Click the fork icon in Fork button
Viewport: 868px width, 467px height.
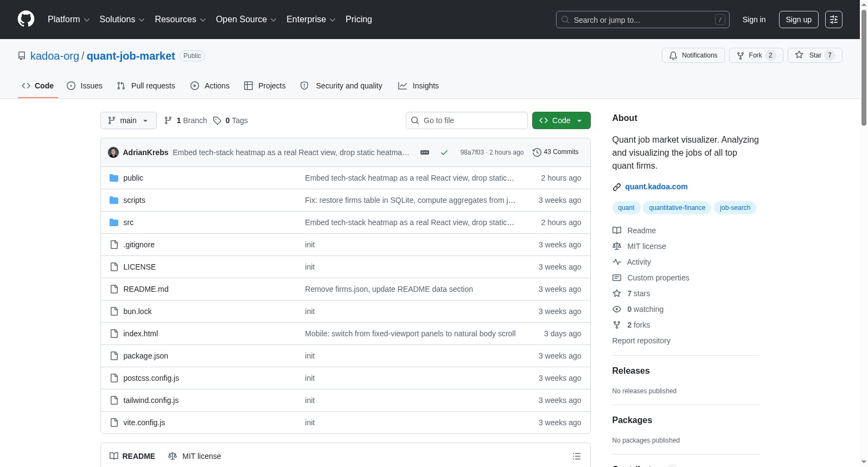coord(741,55)
